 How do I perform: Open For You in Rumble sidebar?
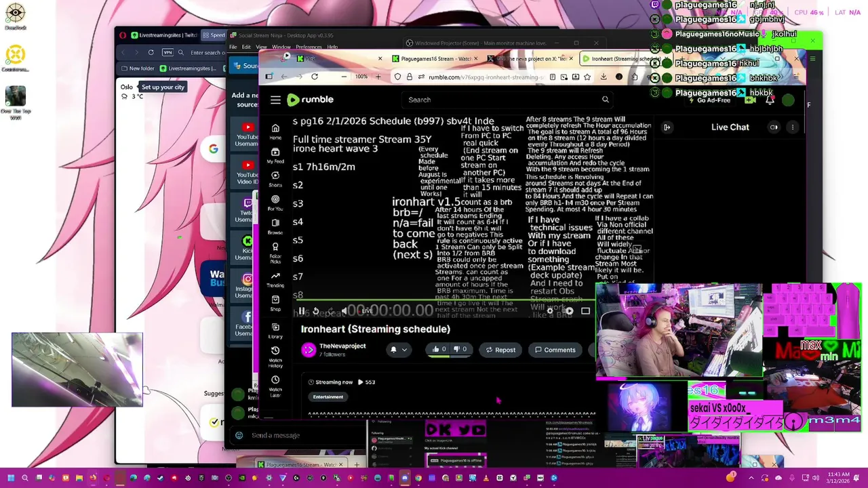click(275, 203)
